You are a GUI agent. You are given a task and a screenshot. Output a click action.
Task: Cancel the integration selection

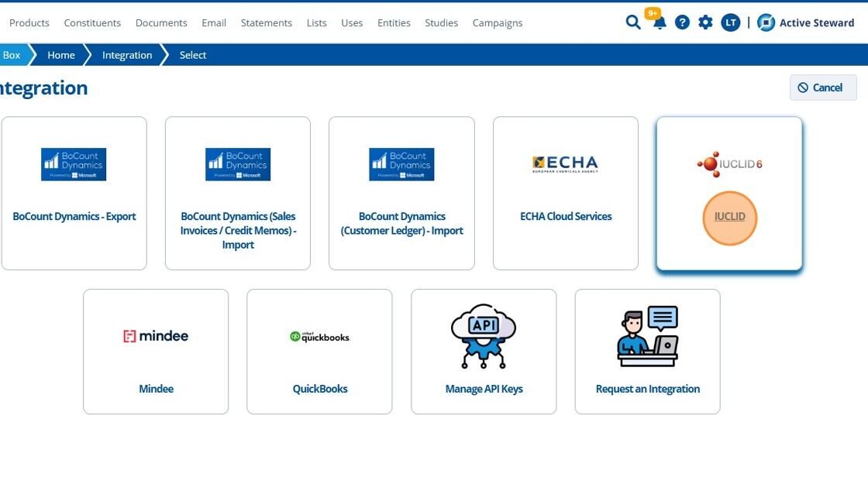click(822, 88)
